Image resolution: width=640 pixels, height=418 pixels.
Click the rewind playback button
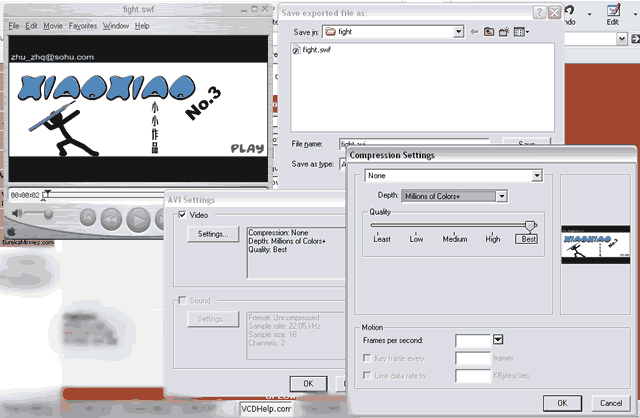coord(111,219)
